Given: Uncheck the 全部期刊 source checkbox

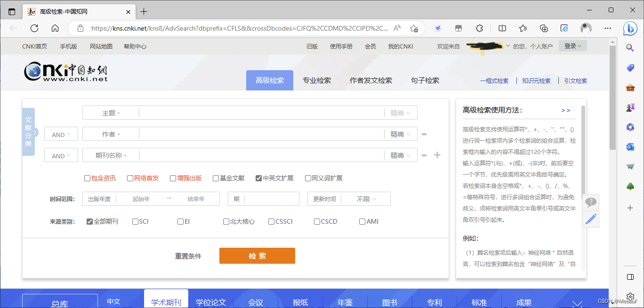Looking at the screenshot, I should pyautogui.click(x=89, y=221).
